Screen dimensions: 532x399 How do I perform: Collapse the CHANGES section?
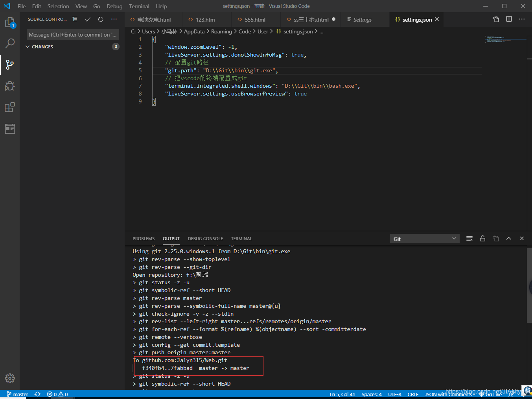tap(28, 47)
